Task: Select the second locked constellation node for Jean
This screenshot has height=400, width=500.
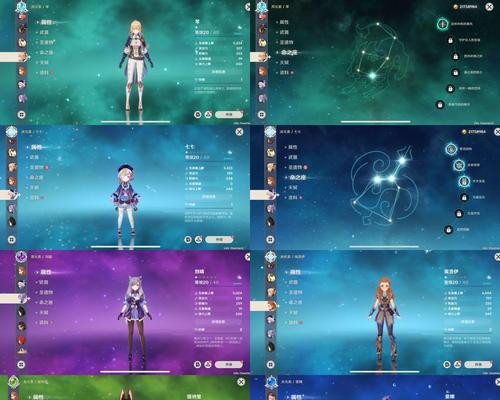Action: point(455,56)
